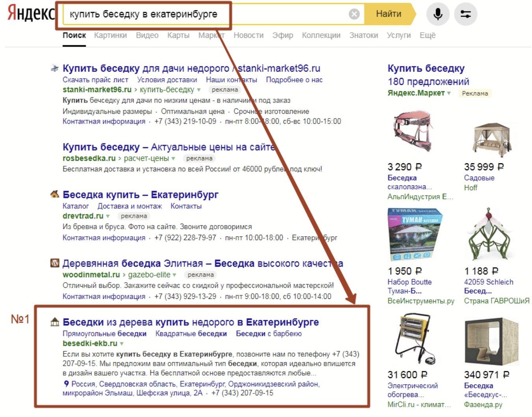Click the 'Наши контакты' sitelink
This screenshot has height=417, width=532.
(x=232, y=80)
